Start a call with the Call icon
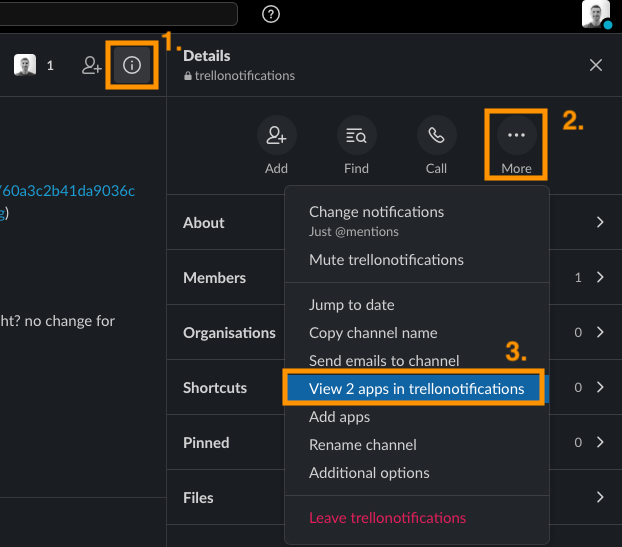 pyautogui.click(x=436, y=135)
